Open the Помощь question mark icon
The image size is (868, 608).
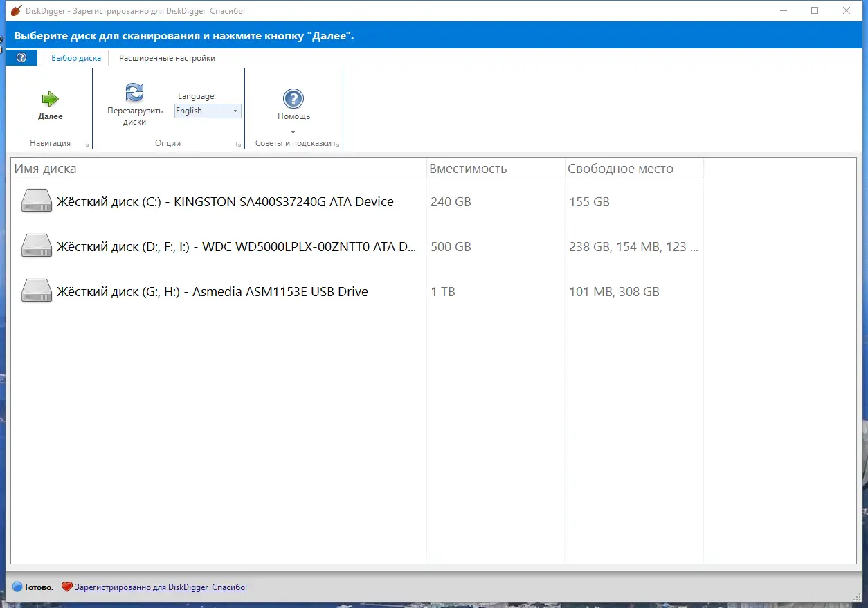[293, 99]
